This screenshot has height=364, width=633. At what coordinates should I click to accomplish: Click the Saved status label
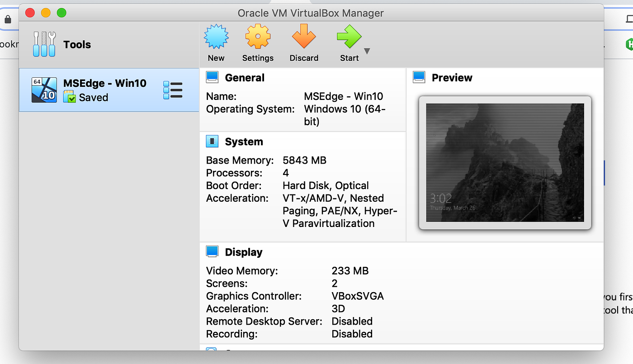(94, 97)
